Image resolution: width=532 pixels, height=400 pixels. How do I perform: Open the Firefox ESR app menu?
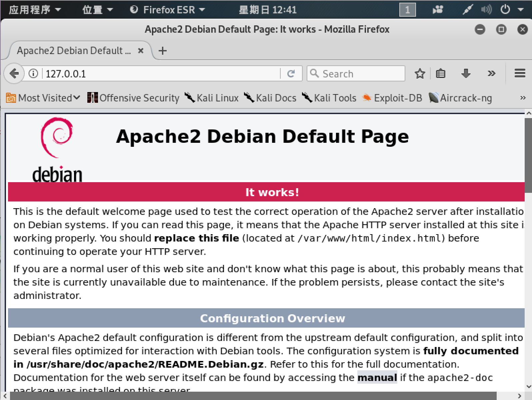point(167,9)
